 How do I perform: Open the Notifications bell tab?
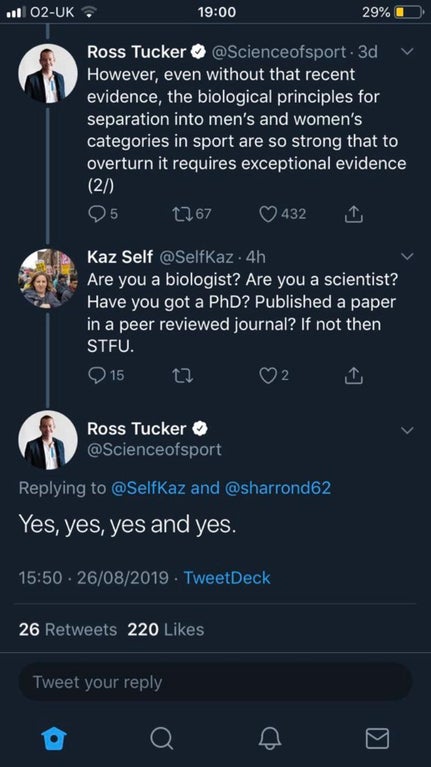[x=270, y=738]
